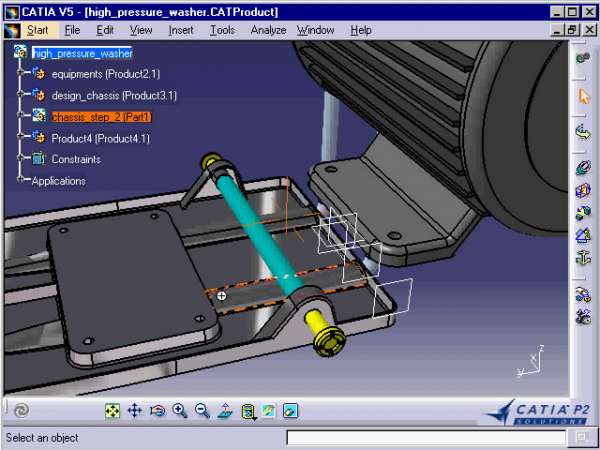Image resolution: width=600 pixels, height=450 pixels.
Task: Click the root product icon in the tree
Action: [20, 52]
